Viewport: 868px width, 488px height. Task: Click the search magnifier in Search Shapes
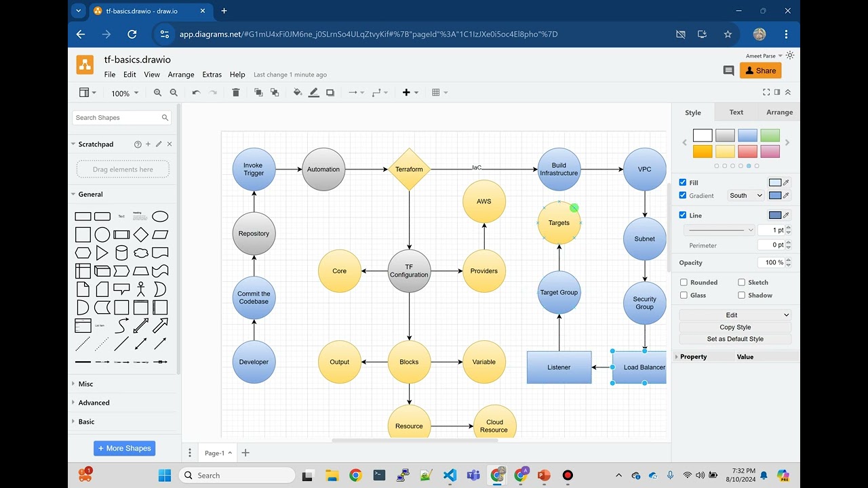(x=165, y=118)
